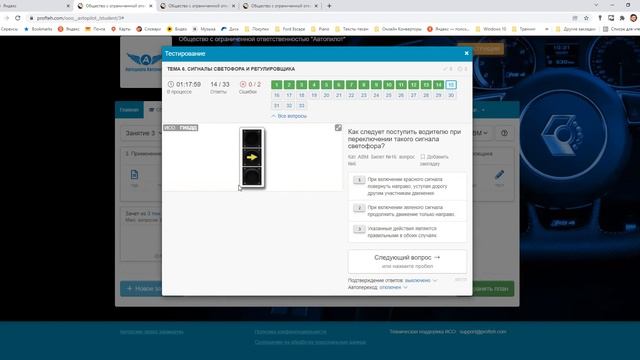Open the Видео bookmark
The image size is (640, 360).
(177, 29)
